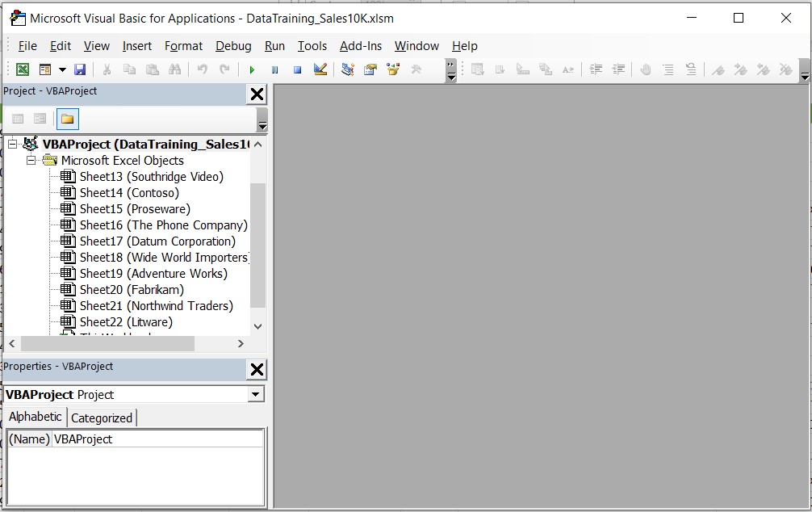Click the Previous Bookmark icon
The image size is (812, 512).
pos(763,69)
